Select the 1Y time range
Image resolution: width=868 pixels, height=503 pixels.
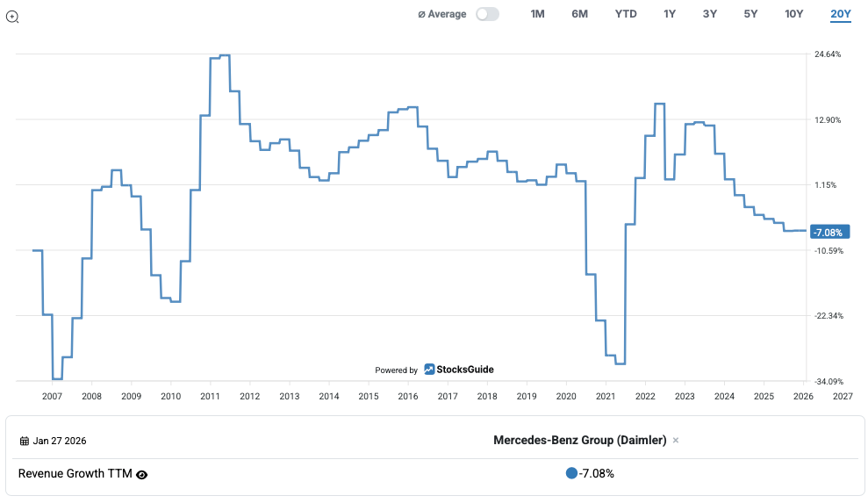[670, 14]
